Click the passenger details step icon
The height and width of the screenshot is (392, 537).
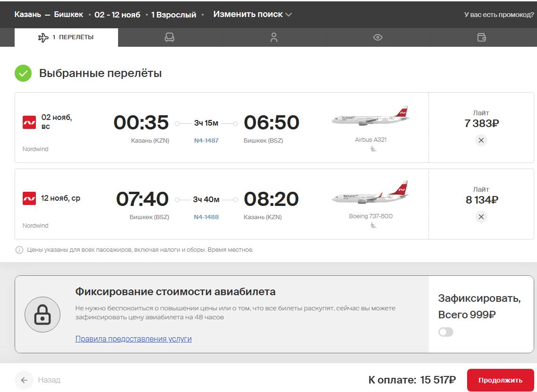tap(274, 38)
